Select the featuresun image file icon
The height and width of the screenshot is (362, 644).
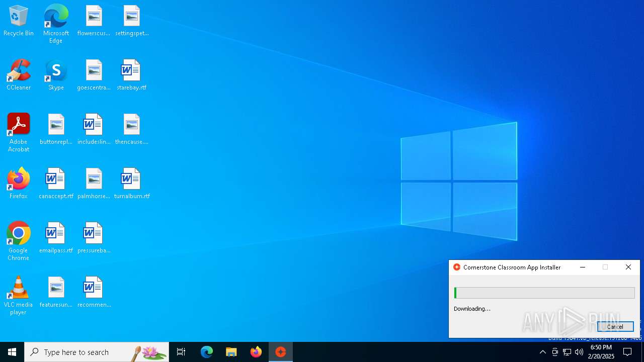56,293
